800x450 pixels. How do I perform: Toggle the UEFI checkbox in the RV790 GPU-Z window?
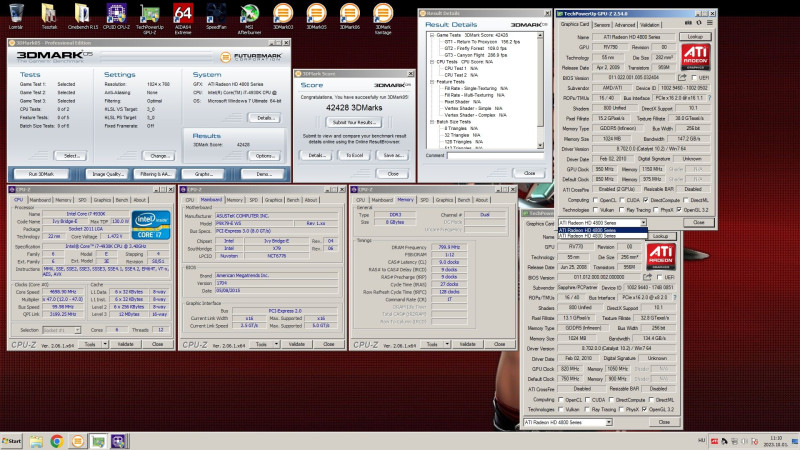click(694, 78)
